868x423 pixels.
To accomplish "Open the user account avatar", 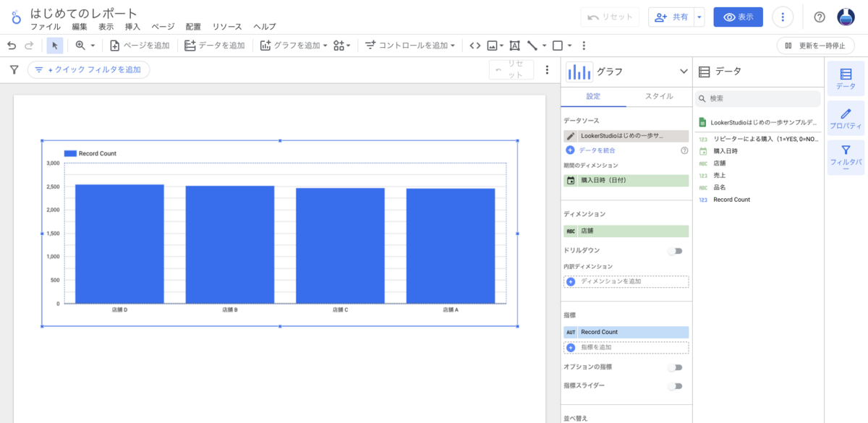I will (x=846, y=17).
